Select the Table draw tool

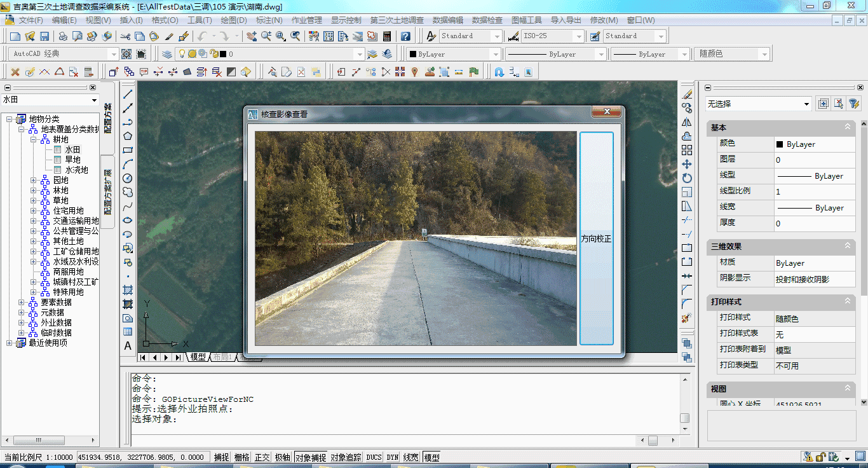(128, 332)
